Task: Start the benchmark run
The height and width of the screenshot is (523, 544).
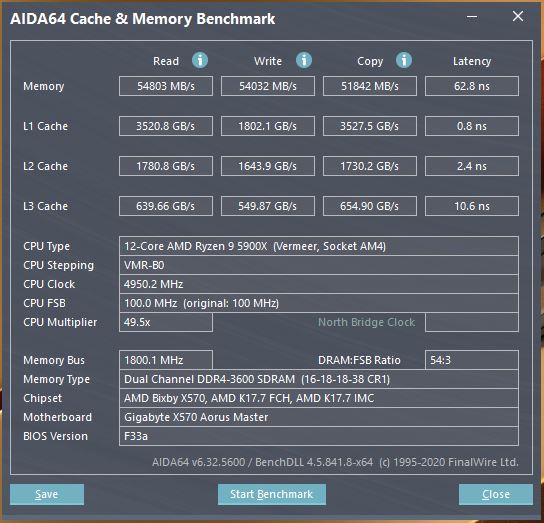Action: point(272,494)
